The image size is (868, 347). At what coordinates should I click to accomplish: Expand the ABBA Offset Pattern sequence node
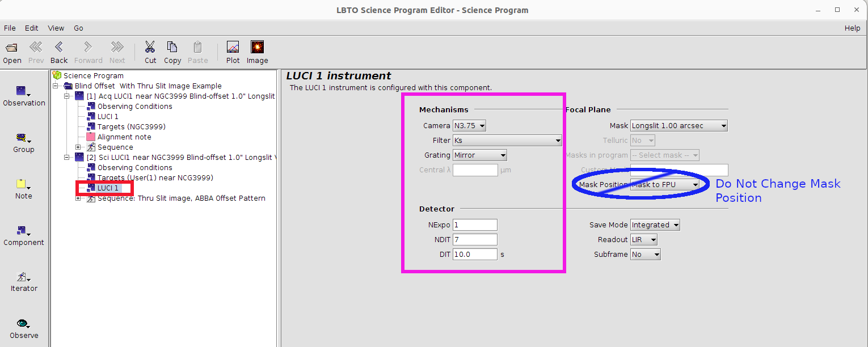[x=78, y=198]
